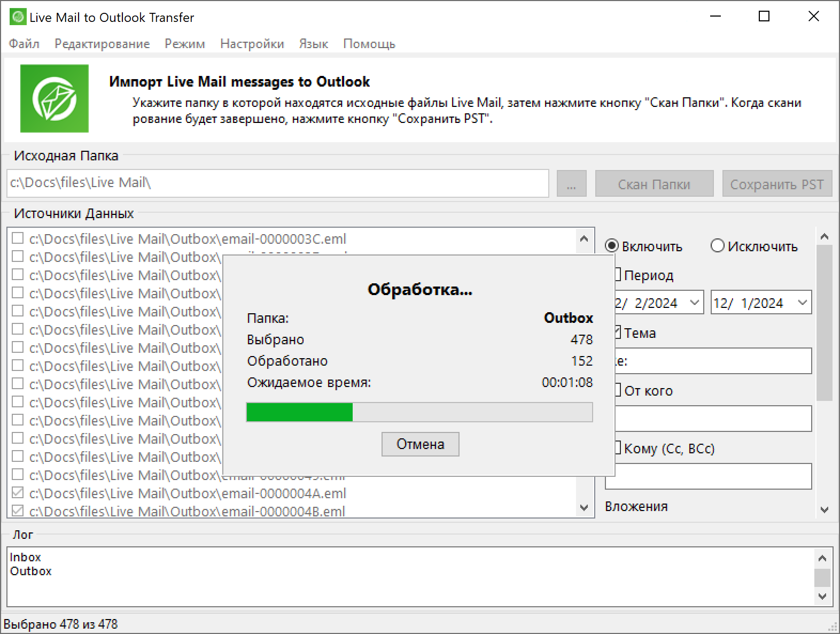
Task: Click the email-0000003C.eml file row
Action: point(188,238)
